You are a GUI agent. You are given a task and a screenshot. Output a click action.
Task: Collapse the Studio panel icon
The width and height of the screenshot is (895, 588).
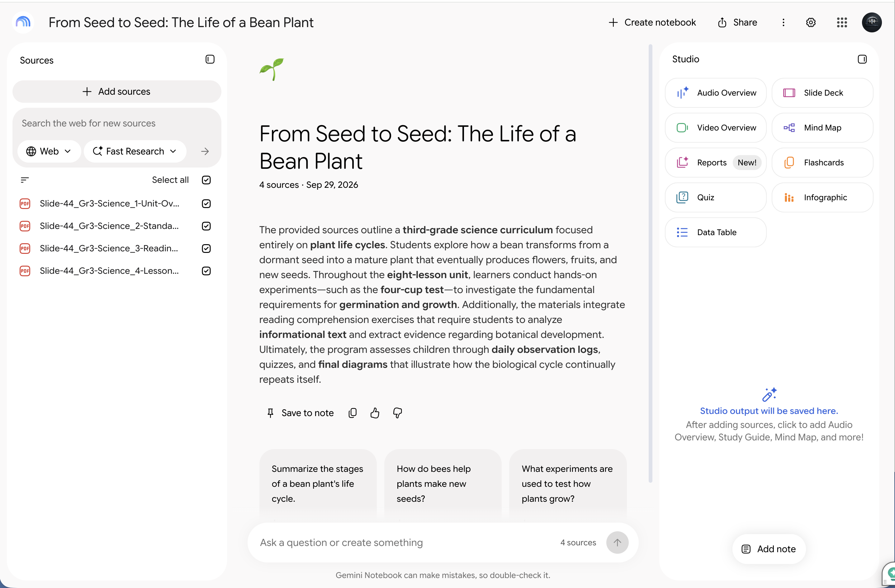click(862, 59)
